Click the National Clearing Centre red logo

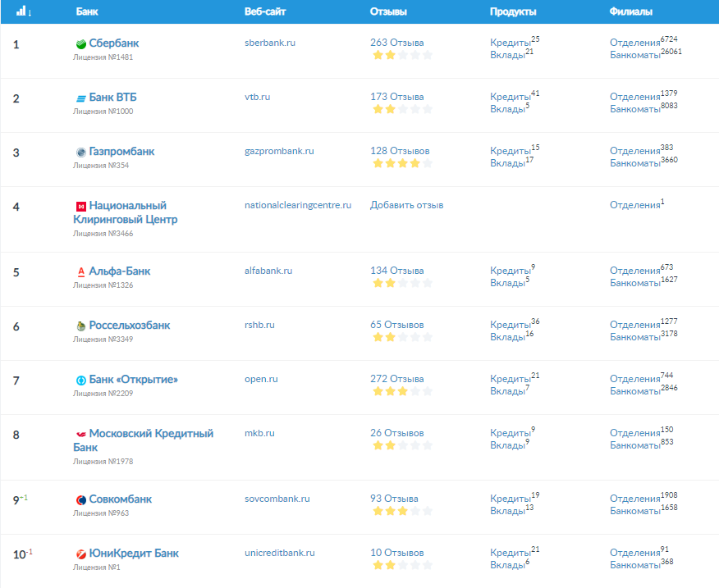(81, 206)
